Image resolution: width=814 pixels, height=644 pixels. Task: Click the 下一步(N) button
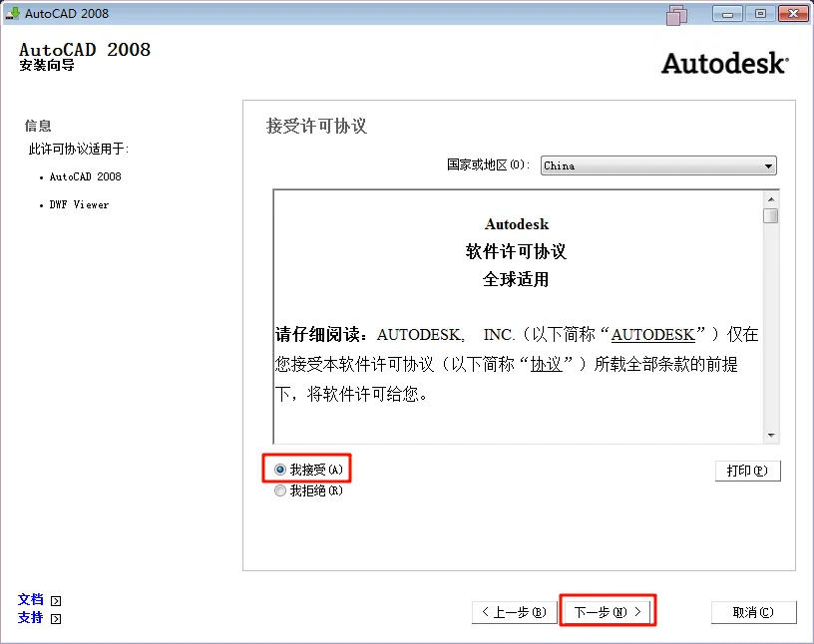[608, 612]
